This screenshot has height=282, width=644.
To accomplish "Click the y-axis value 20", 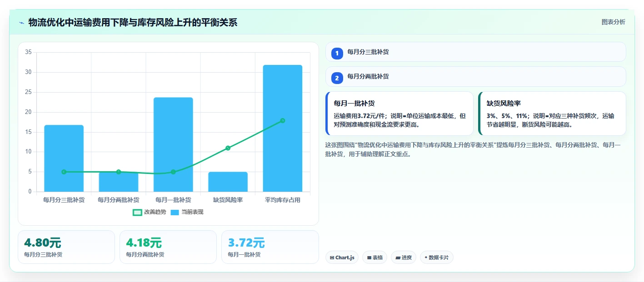I will [28, 112].
